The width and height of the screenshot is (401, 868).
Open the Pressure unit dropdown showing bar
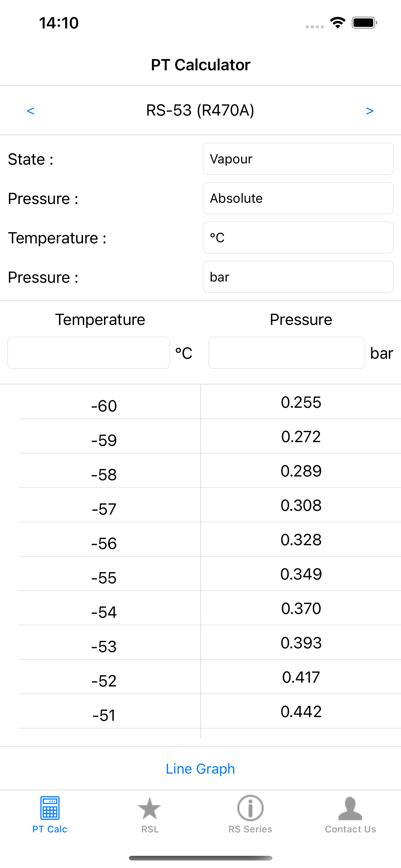click(x=298, y=277)
